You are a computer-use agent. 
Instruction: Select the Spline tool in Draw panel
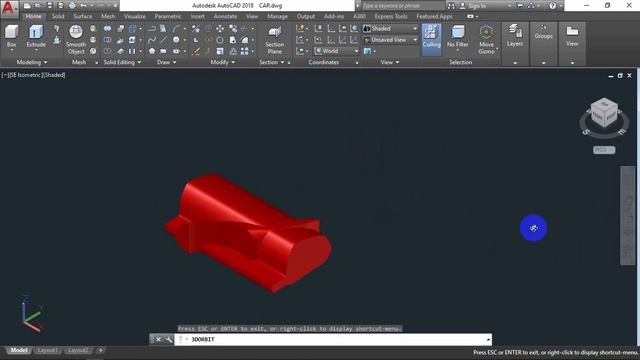click(x=152, y=40)
